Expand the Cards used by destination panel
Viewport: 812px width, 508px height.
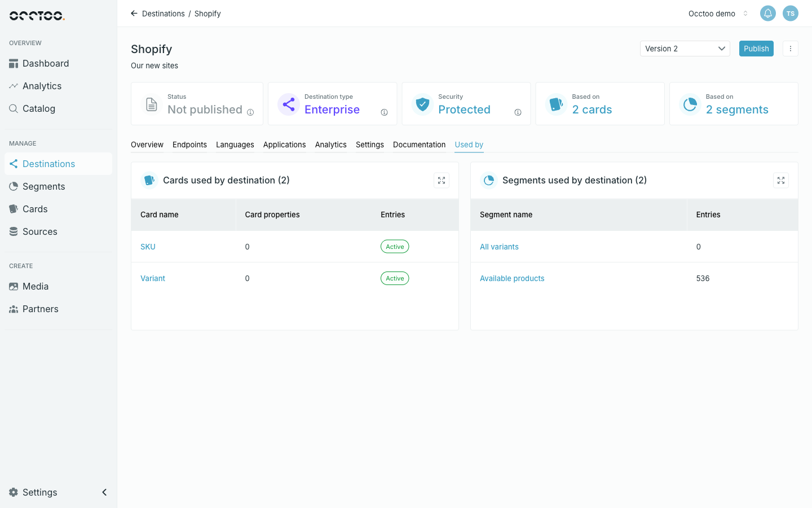442,181
